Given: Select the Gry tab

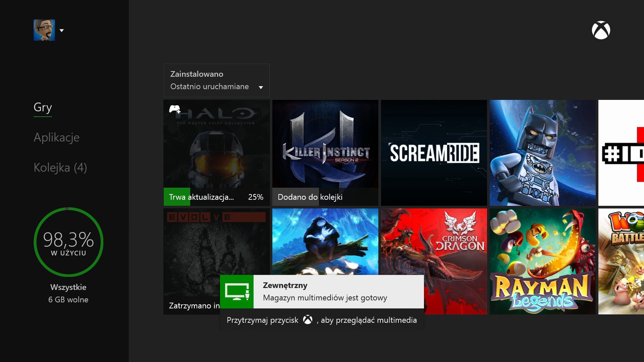Looking at the screenshot, I should pyautogui.click(x=43, y=107).
